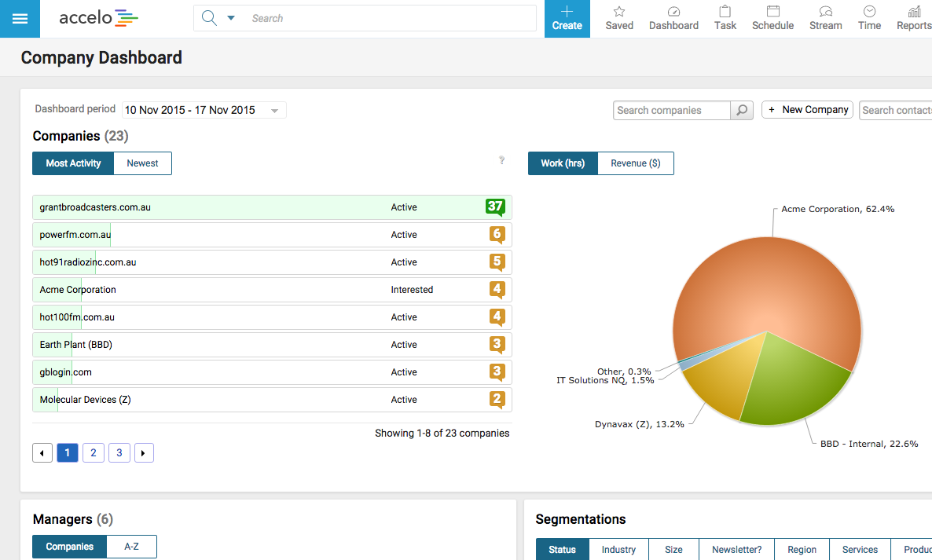This screenshot has width=932, height=560.
Task: Select the Status segmentation tab
Action: tap(563, 549)
